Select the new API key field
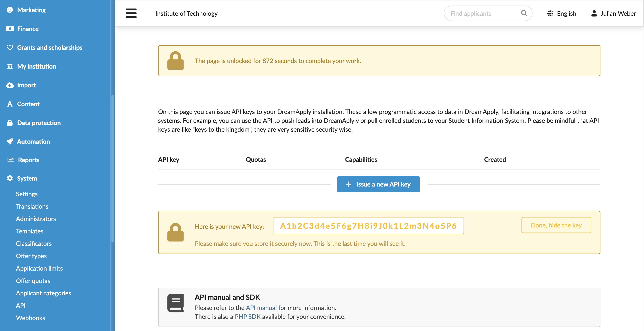 click(368, 226)
